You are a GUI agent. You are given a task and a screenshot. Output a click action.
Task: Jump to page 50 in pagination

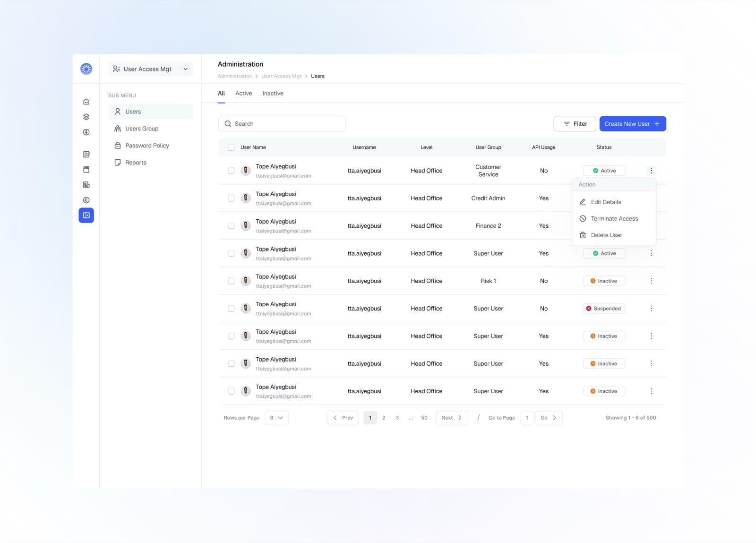click(424, 418)
